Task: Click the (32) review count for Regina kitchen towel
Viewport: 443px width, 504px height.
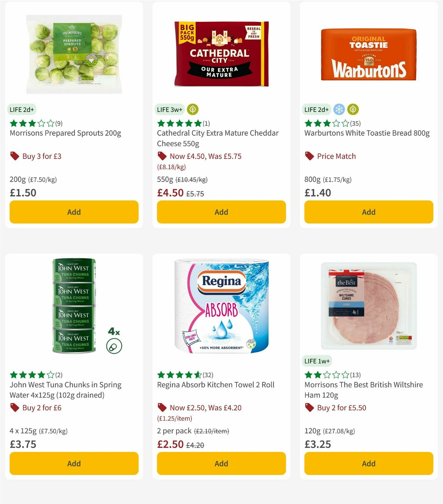Action: pyautogui.click(x=207, y=374)
